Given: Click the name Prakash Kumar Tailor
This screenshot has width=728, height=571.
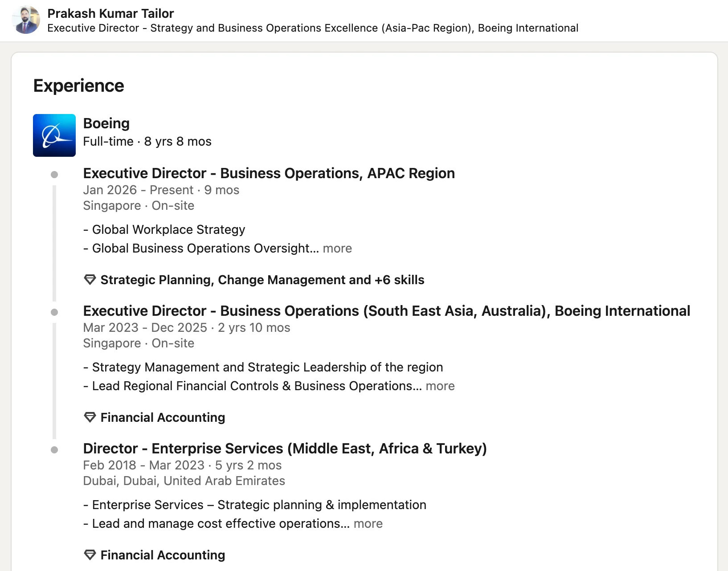Looking at the screenshot, I should [x=110, y=13].
